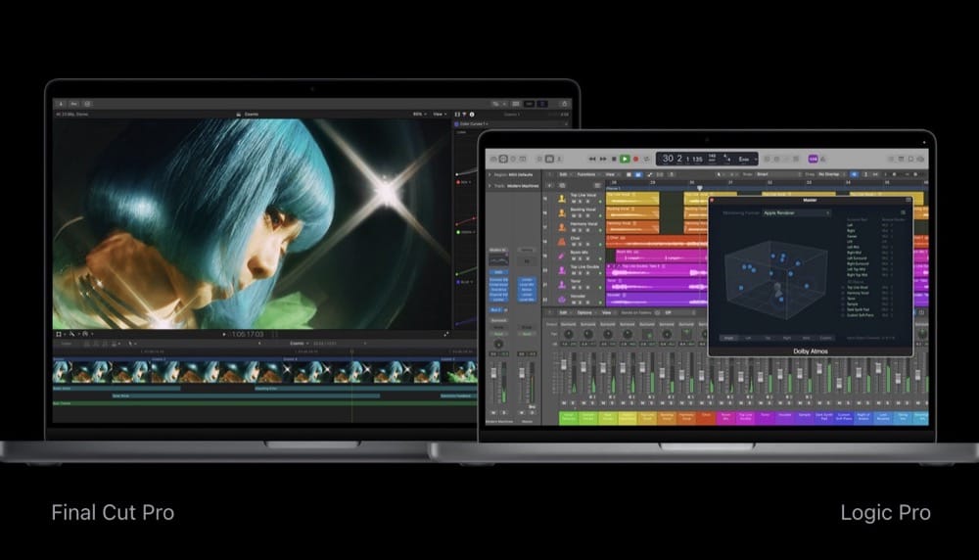Click the first mixer channel pan knob
Viewport: 979px width, 560px height.
click(568, 335)
